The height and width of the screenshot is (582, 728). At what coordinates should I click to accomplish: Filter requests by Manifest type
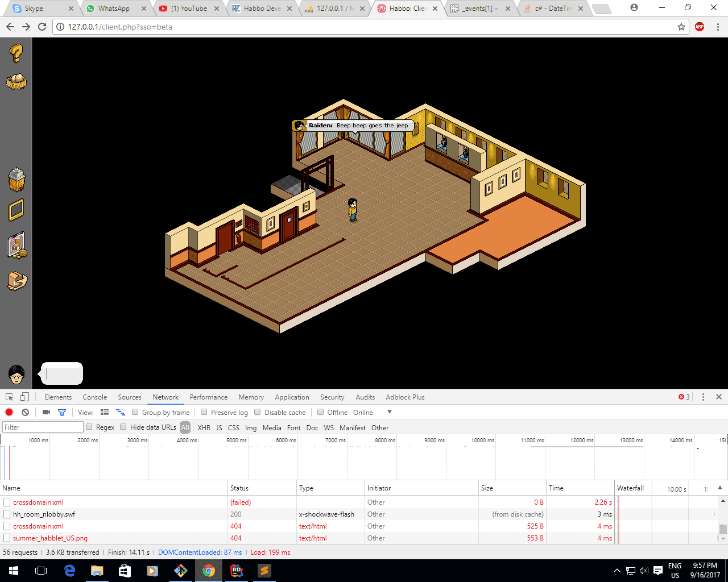tap(353, 427)
